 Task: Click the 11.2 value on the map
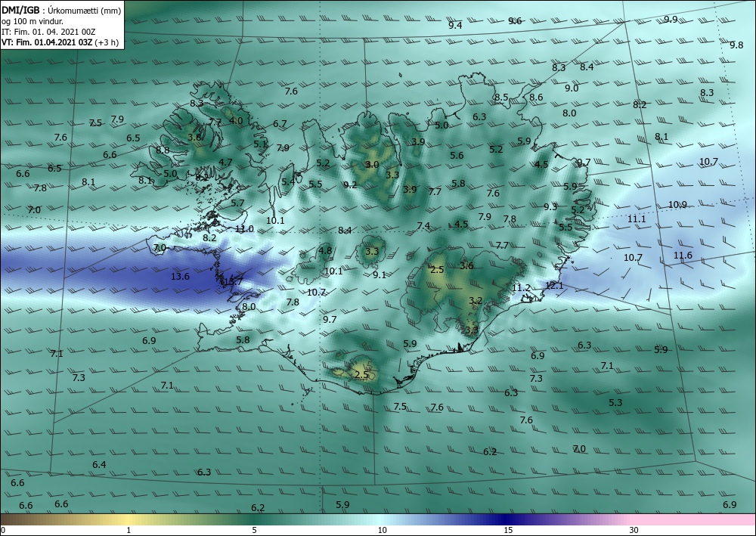[x=521, y=288]
